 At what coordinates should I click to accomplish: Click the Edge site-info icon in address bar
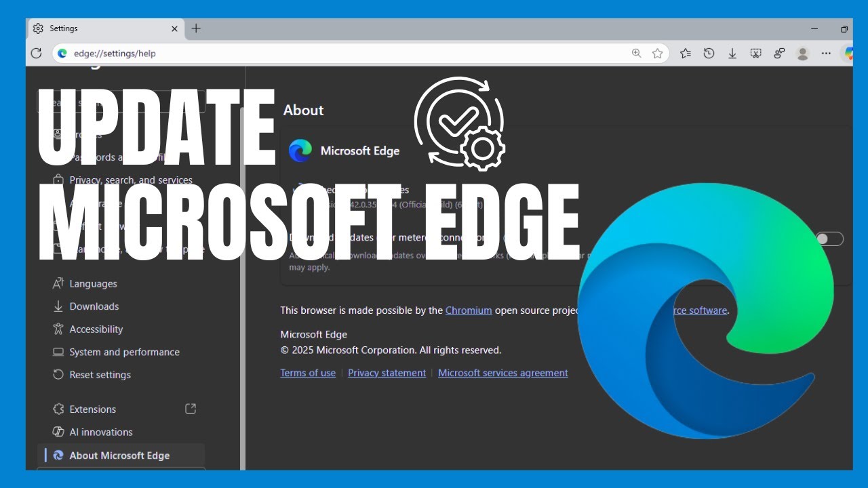pos(62,53)
